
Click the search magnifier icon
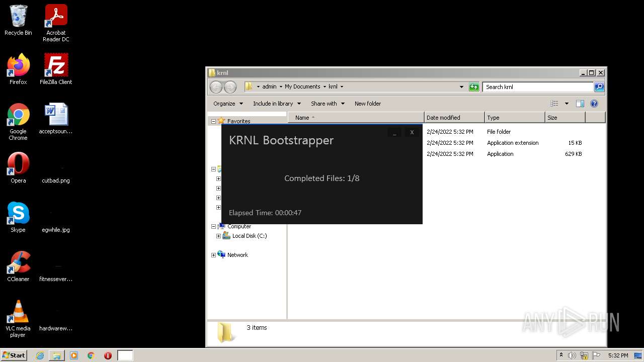(x=599, y=87)
